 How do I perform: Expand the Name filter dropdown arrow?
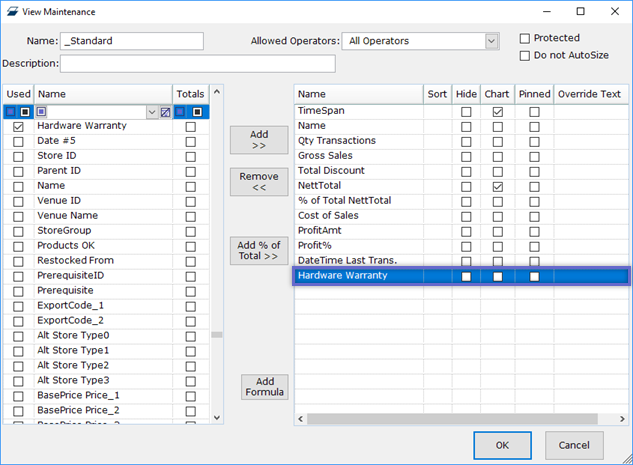[152, 112]
